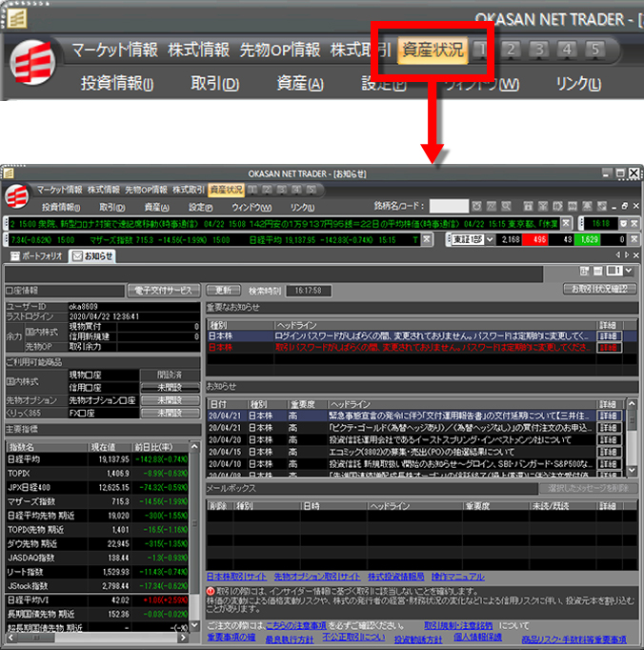Open the clock widget dropdown arrow

tap(623, 223)
